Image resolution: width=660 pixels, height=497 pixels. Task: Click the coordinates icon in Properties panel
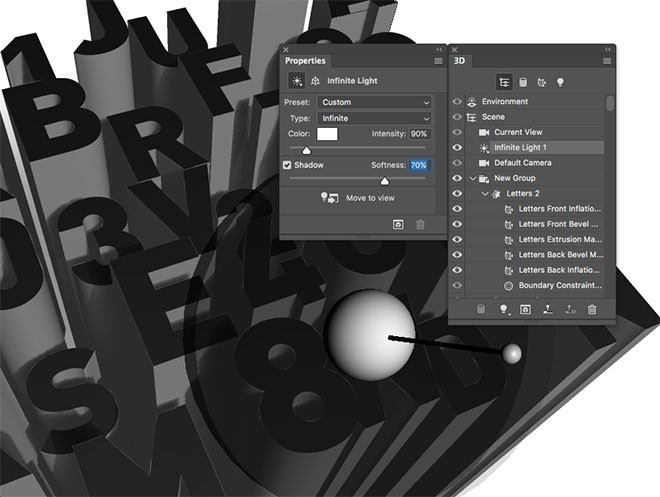point(313,81)
